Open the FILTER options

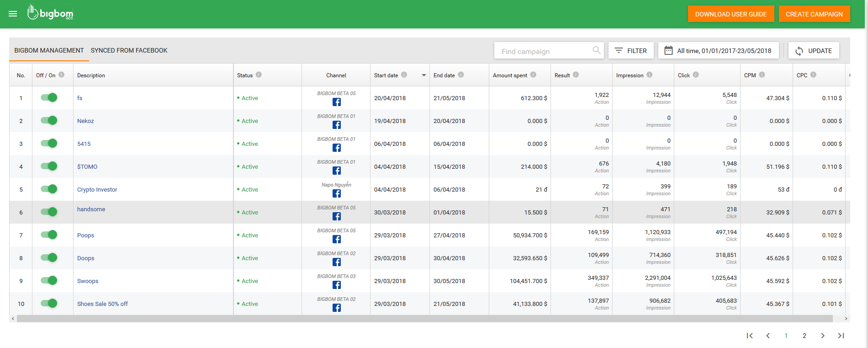(630, 51)
